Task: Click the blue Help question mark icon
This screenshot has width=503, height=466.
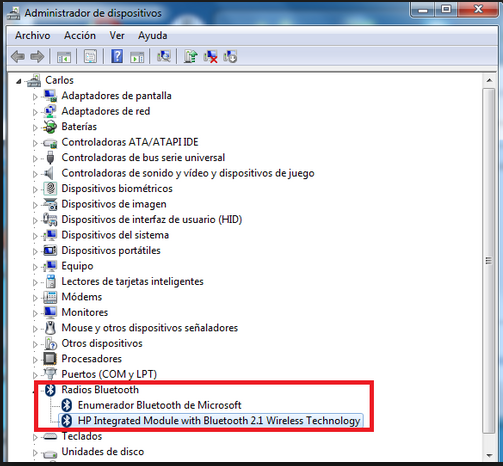Action: pyautogui.click(x=117, y=56)
